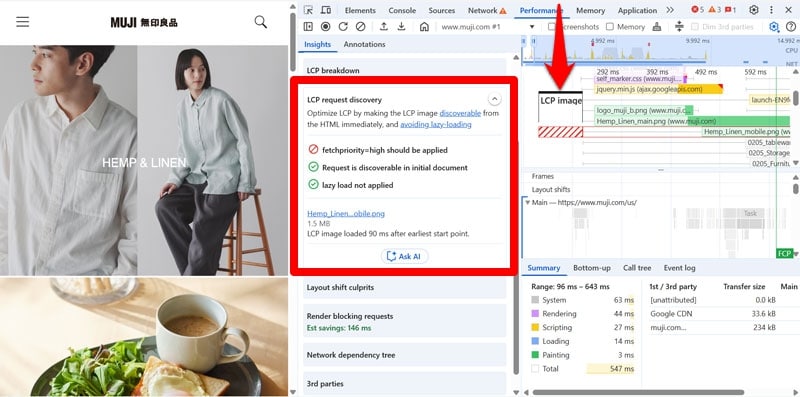Expand the Layout shift culprits insight

tap(405, 287)
